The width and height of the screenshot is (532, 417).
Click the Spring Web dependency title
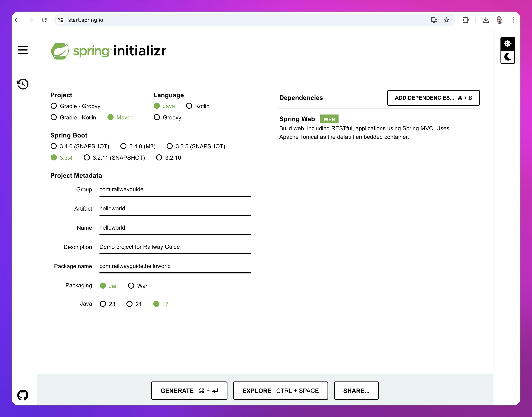(x=297, y=119)
